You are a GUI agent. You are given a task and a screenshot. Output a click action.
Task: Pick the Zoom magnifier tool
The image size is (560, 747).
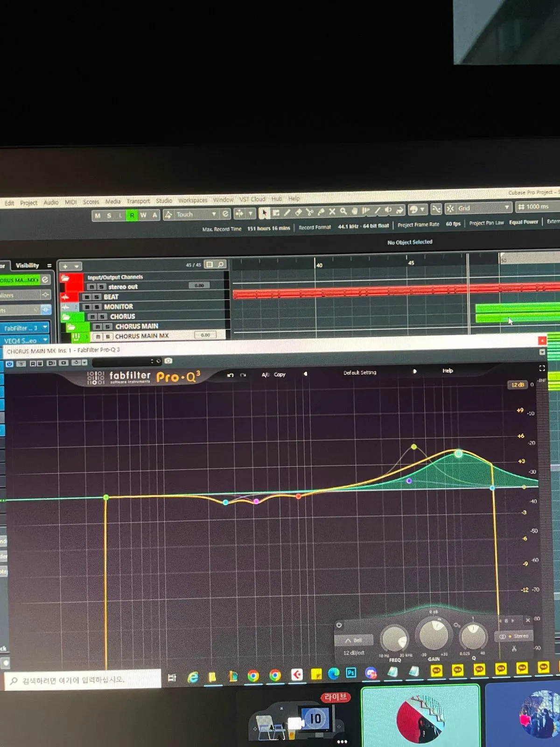343,211
